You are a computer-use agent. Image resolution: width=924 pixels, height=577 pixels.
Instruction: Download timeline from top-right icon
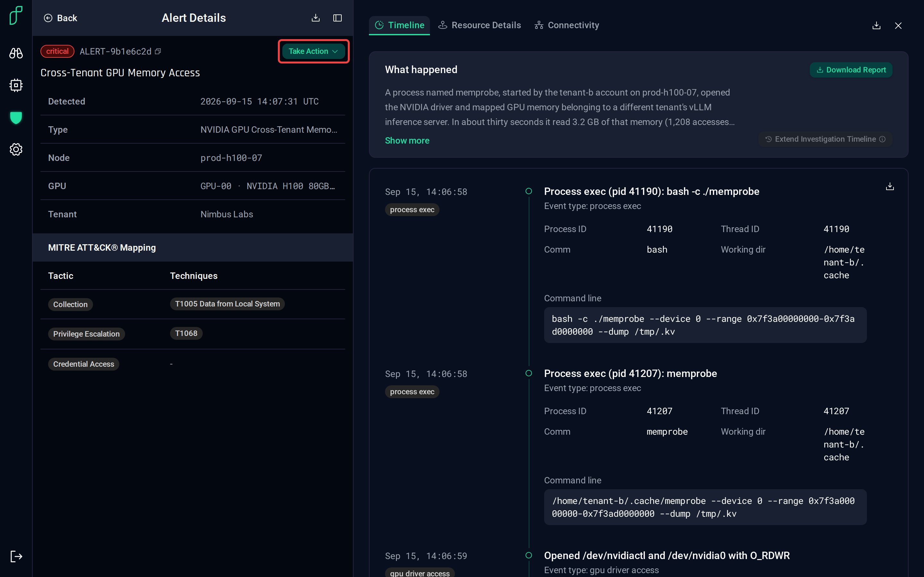click(x=876, y=26)
